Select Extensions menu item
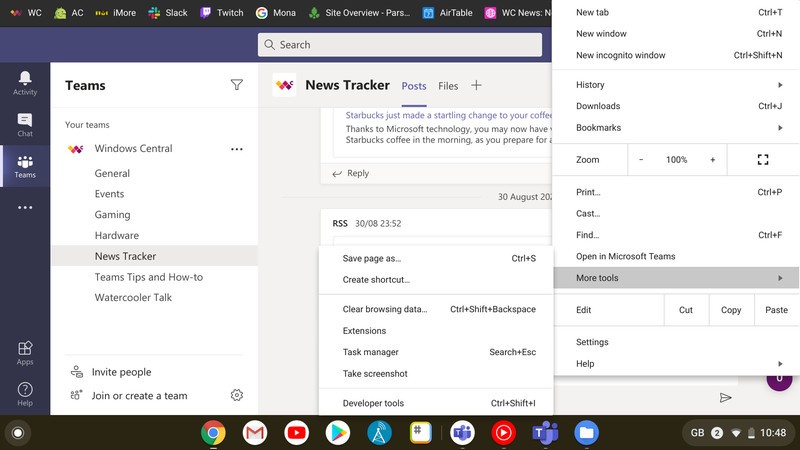The height and width of the screenshot is (450, 800). (x=436, y=331)
